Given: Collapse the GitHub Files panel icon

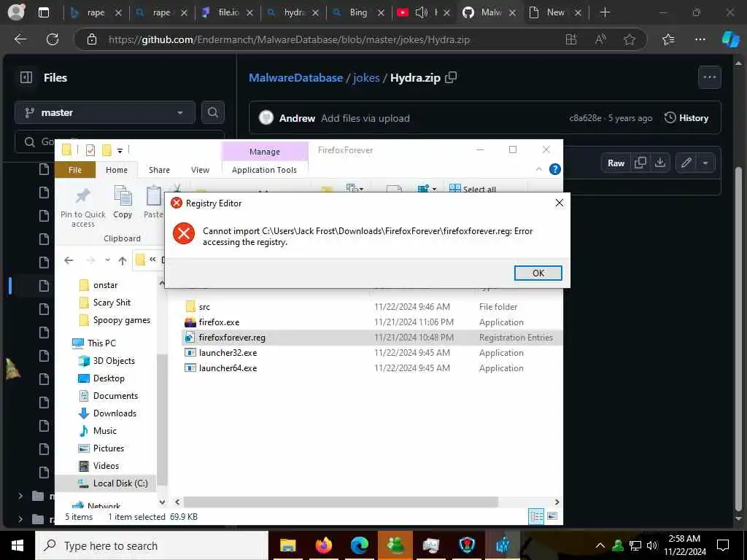Looking at the screenshot, I should (26, 77).
